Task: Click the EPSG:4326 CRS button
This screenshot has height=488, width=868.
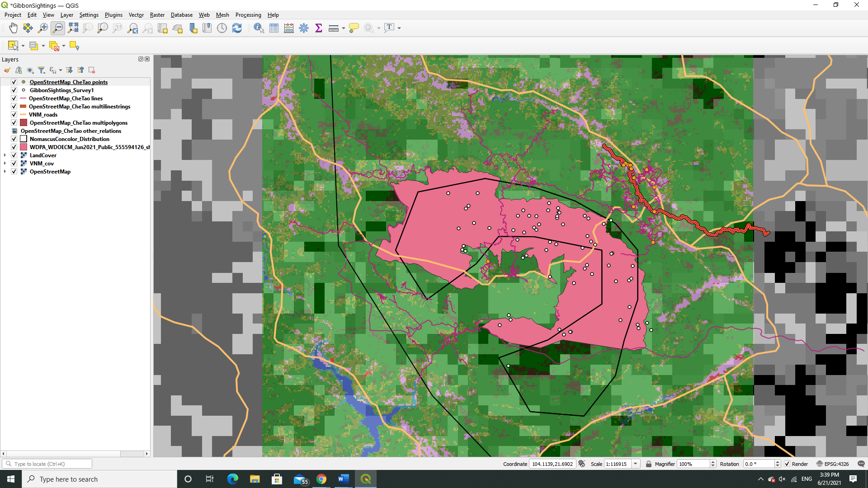Action: point(832,464)
